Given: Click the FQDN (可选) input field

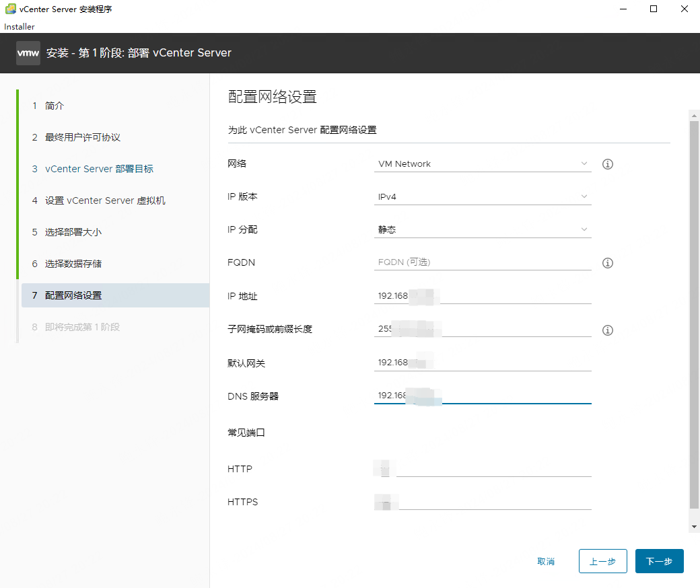Looking at the screenshot, I should pos(483,262).
